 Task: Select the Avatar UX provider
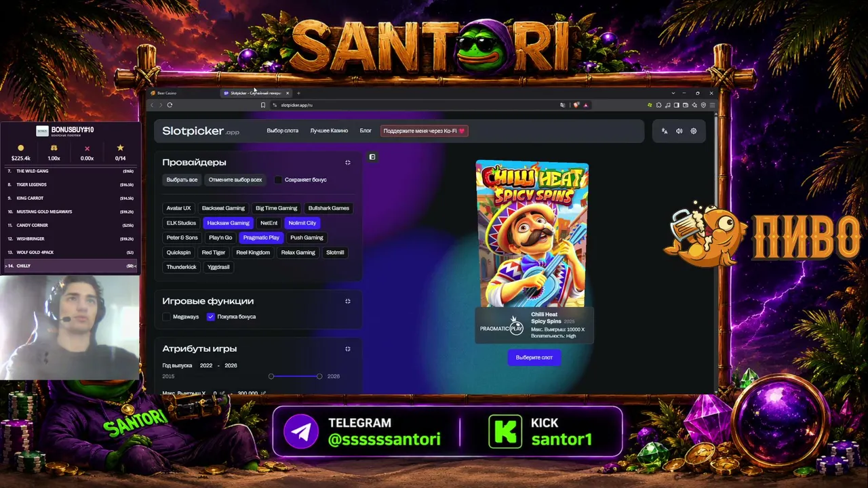179,208
